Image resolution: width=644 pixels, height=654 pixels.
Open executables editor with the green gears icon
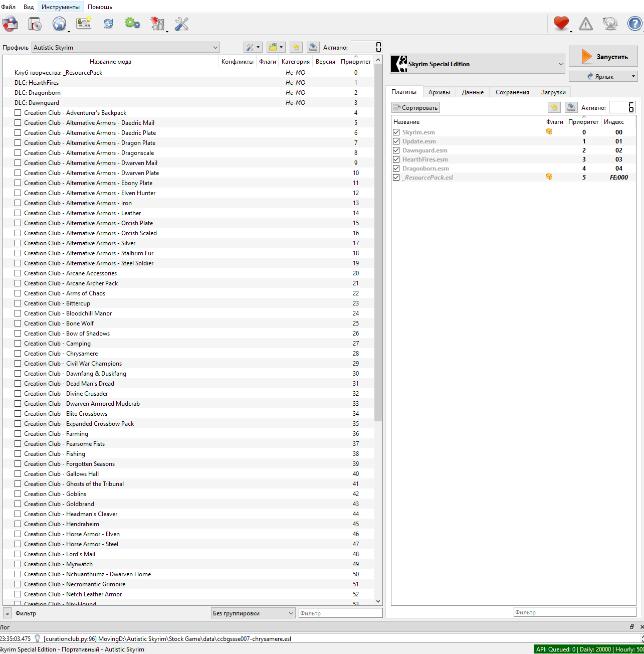point(132,24)
